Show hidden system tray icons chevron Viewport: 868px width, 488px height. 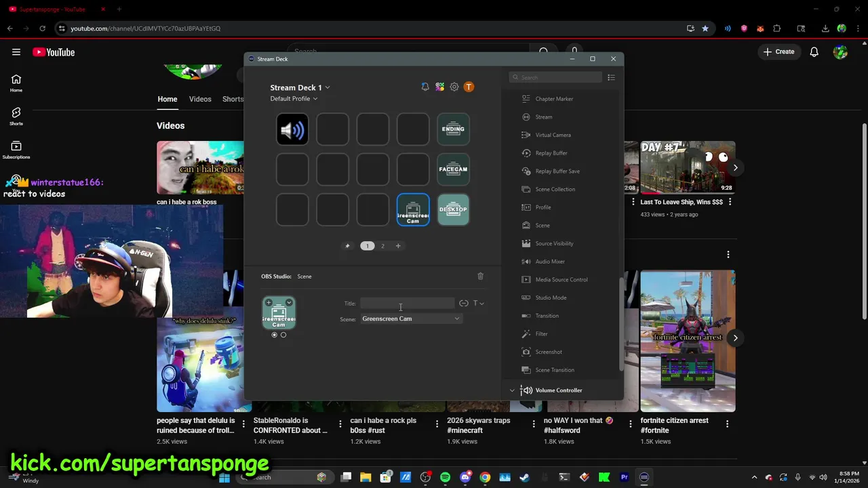click(x=755, y=477)
